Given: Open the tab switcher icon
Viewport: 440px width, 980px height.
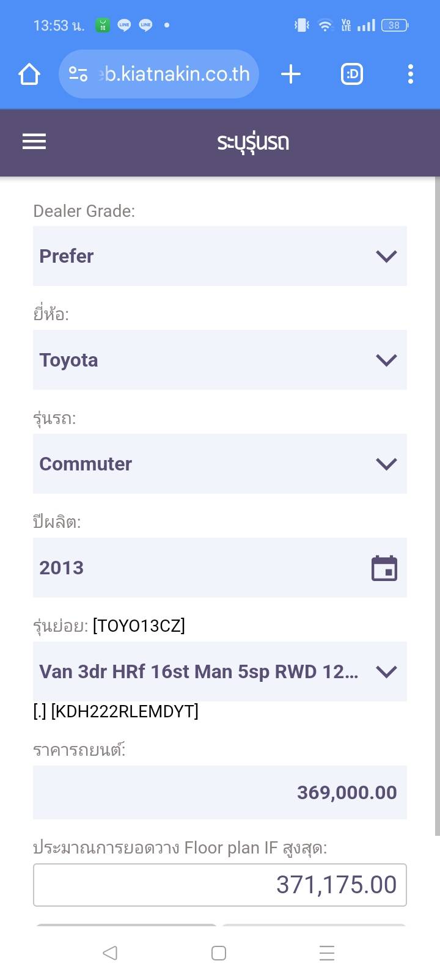Looking at the screenshot, I should (352, 75).
